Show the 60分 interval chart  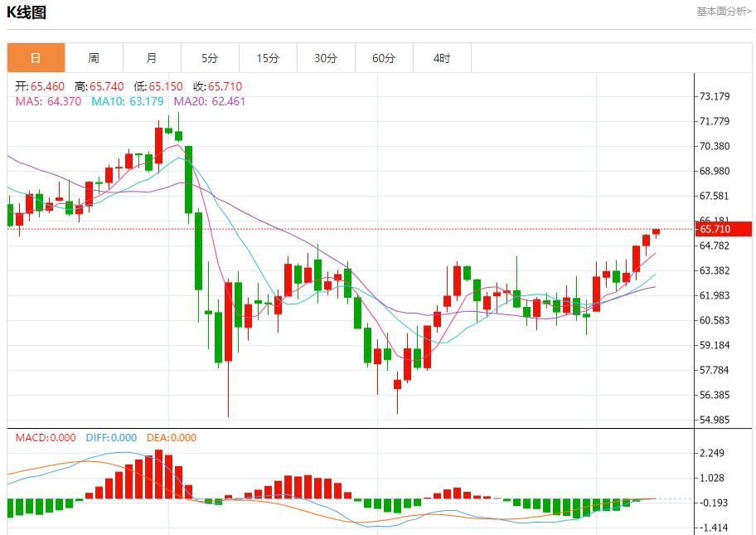click(384, 58)
